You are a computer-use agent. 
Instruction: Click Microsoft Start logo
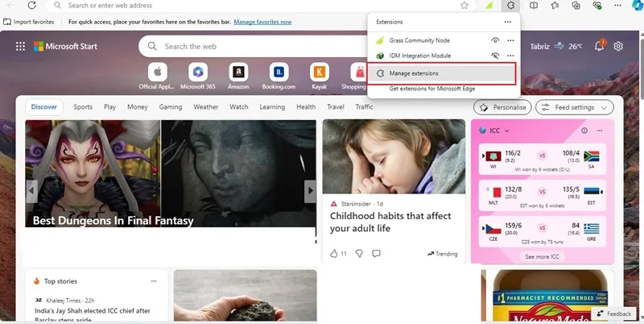(x=65, y=47)
